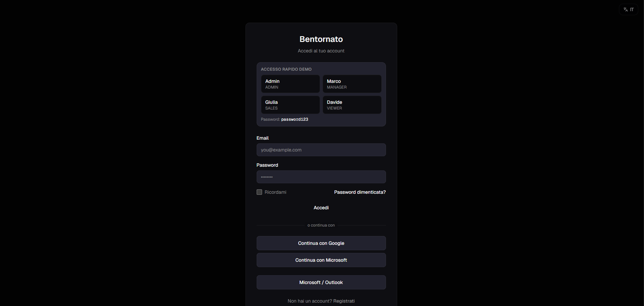644x306 pixels.
Task: Click the Microsoft / Outlook button
Action: click(321, 282)
